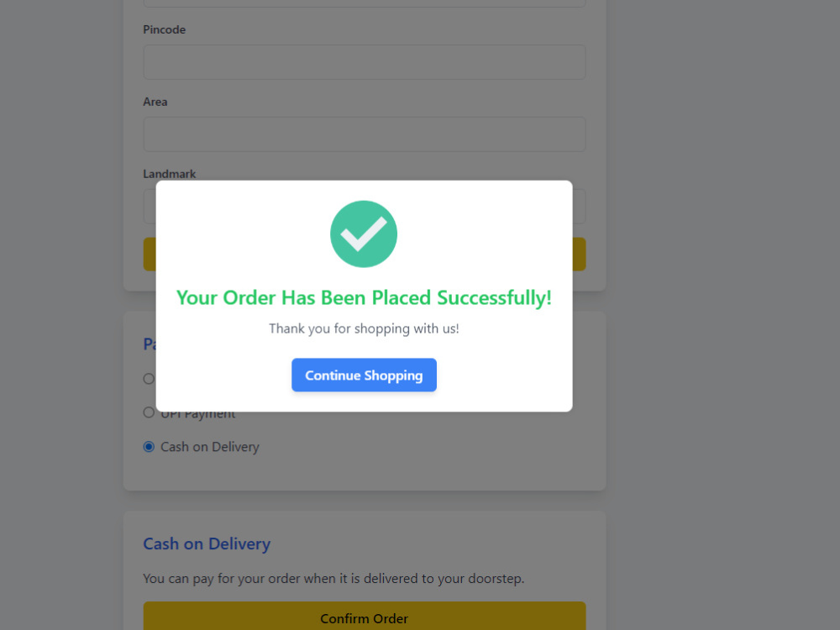The image size is (840, 630).
Task: Click the Confirm Order button
Action: click(365, 616)
